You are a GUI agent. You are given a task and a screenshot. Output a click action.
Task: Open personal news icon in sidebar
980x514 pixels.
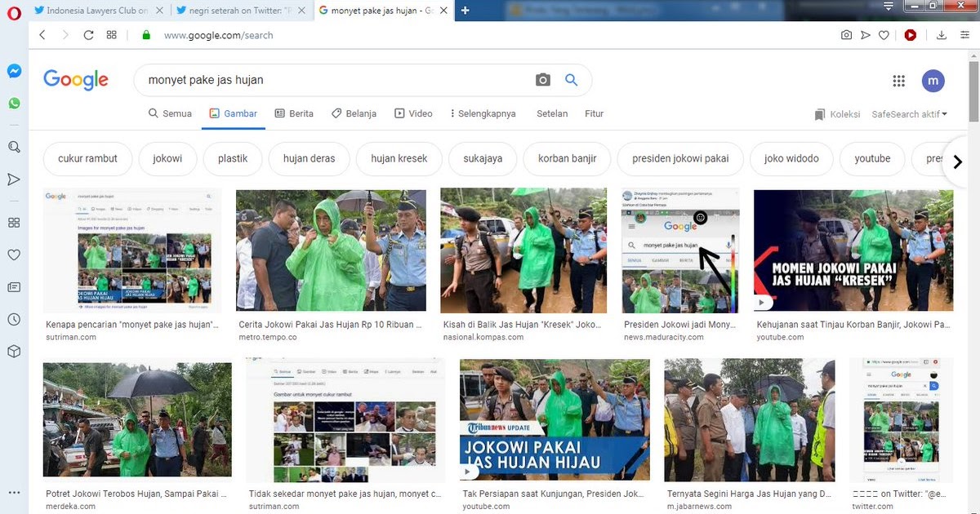14,287
